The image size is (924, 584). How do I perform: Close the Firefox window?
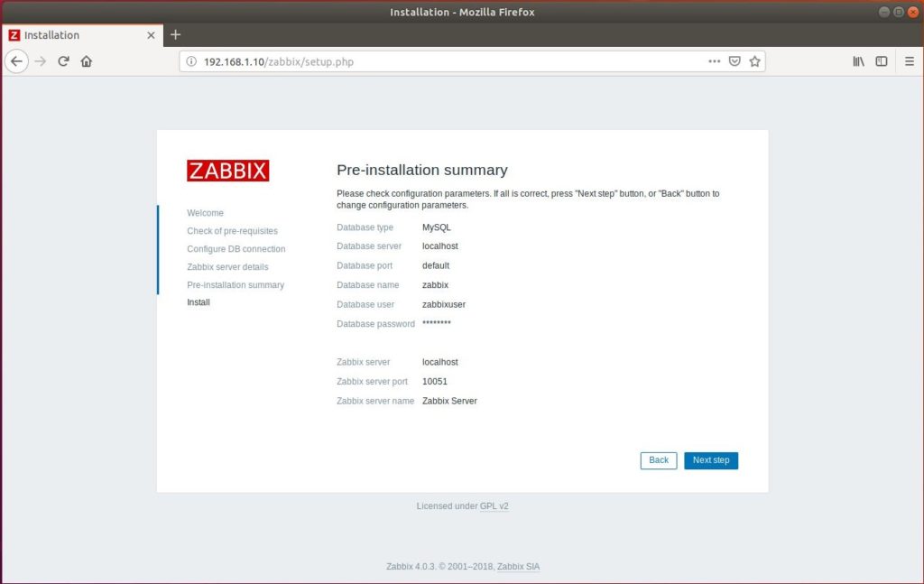point(913,12)
